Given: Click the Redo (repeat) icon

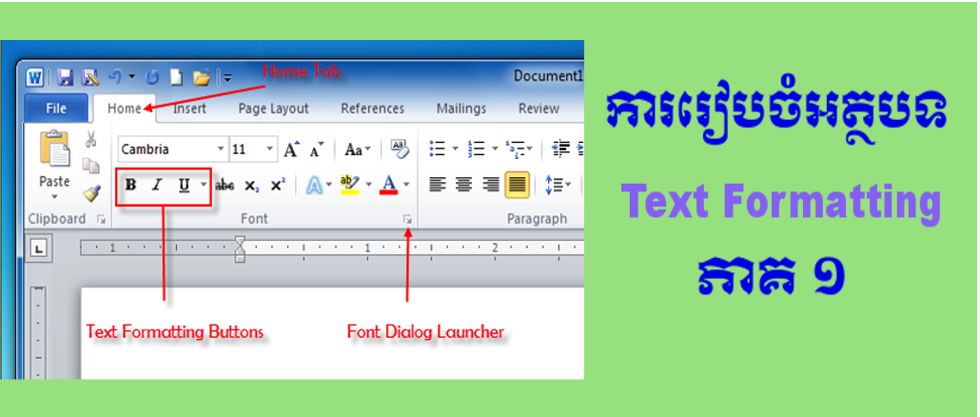Looking at the screenshot, I should (152, 78).
